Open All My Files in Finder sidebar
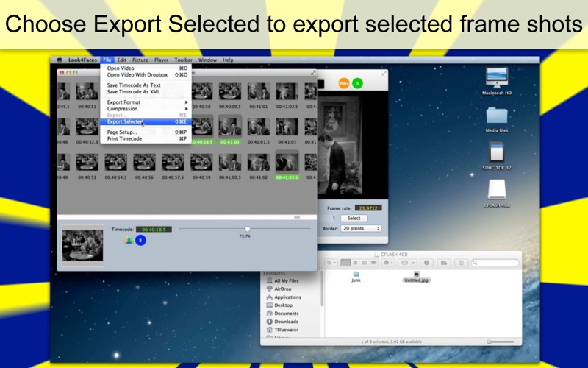Screen dimensions: 588x368 pos(282,280)
